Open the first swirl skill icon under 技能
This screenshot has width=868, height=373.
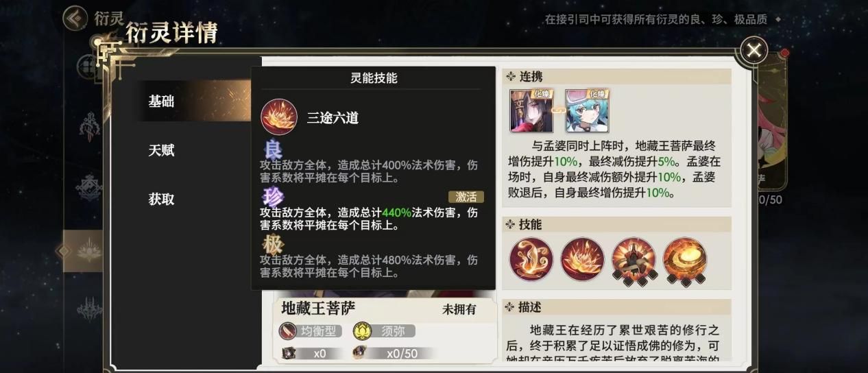531,259
